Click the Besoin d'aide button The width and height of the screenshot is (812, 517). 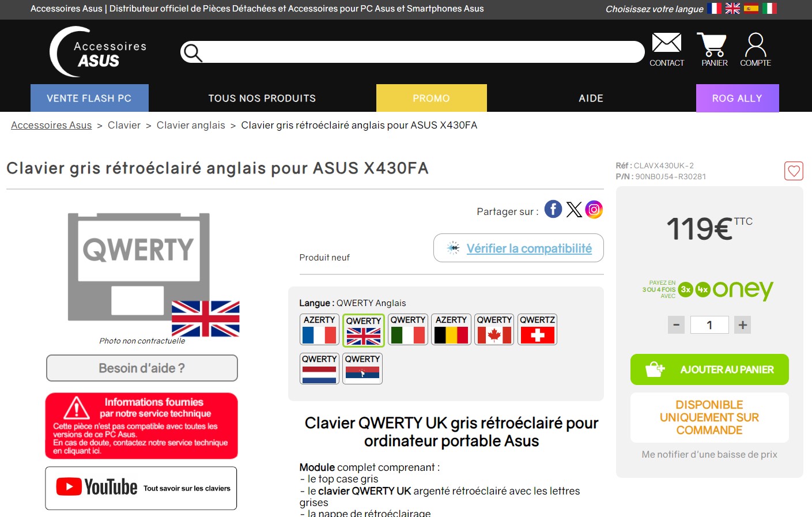(x=142, y=368)
